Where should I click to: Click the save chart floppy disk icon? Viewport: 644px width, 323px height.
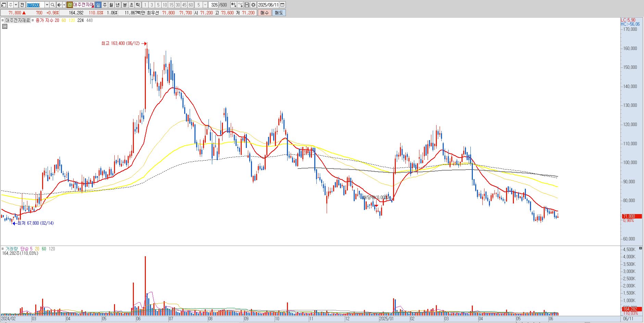point(247,5)
